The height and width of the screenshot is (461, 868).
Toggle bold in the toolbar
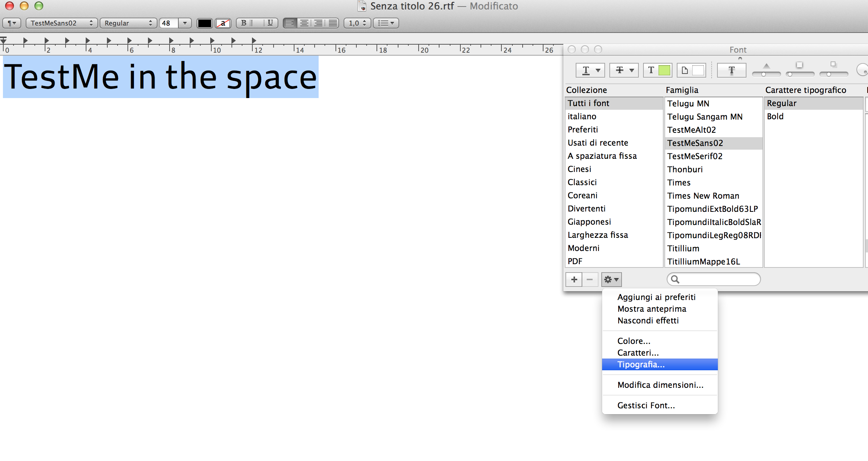(244, 23)
